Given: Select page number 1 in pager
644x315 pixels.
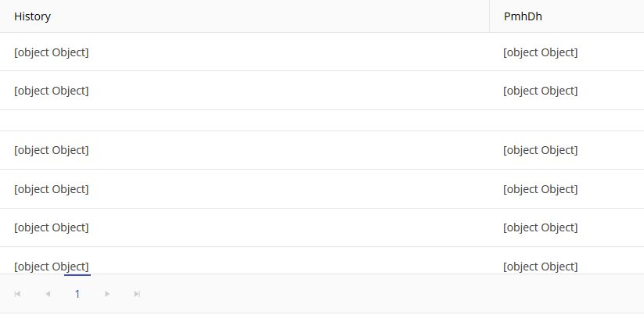Looking at the screenshot, I should point(77,294).
